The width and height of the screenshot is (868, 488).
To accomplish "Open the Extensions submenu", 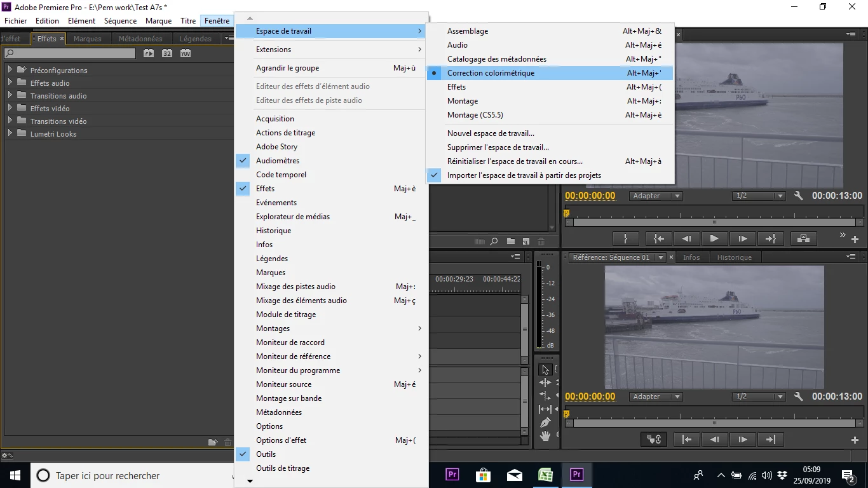I will [331, 50].
